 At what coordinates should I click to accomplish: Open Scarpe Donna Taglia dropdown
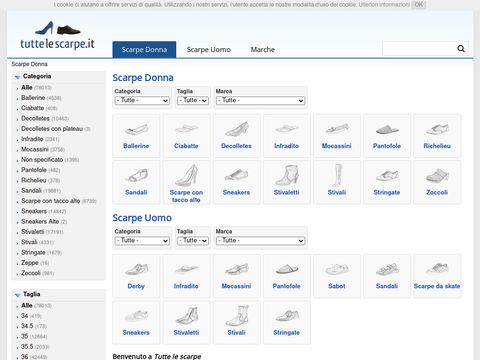pos(193,100)
